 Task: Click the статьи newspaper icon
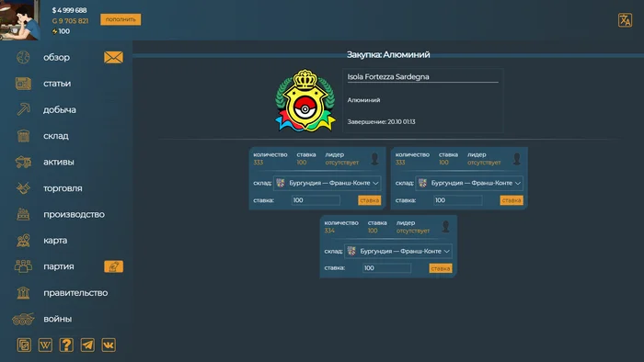pos(23,84)
